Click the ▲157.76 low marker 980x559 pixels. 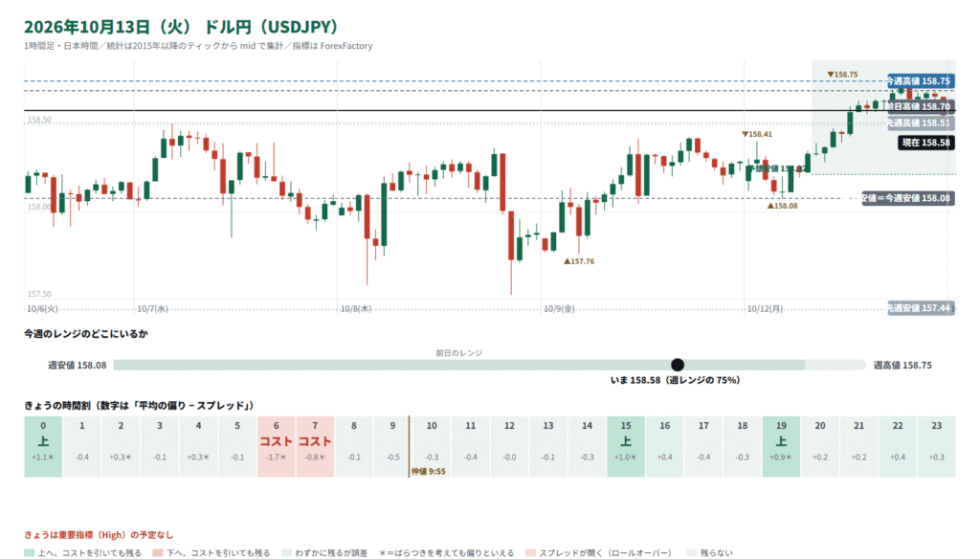click(x=579, y=260)
